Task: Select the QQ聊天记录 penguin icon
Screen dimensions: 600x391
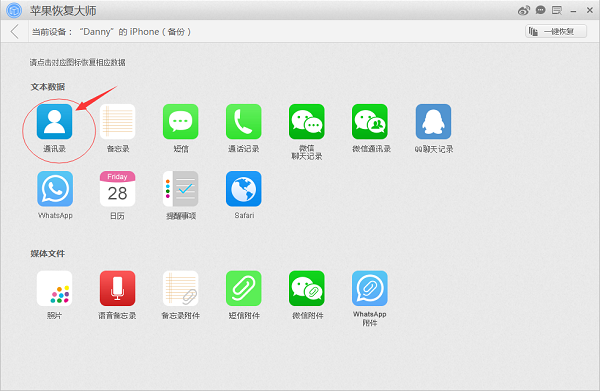Action: 434,122
